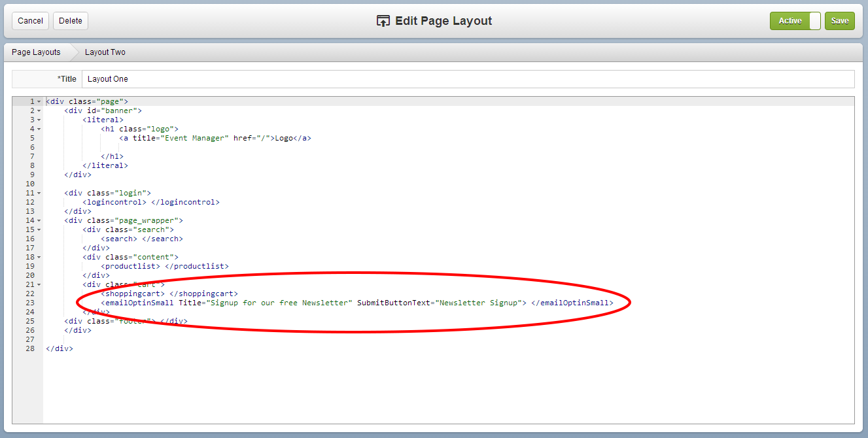Go back to Page Layouts breadcrumb
The height and width of the screenshot is (438, 868).
click(36, 52)
